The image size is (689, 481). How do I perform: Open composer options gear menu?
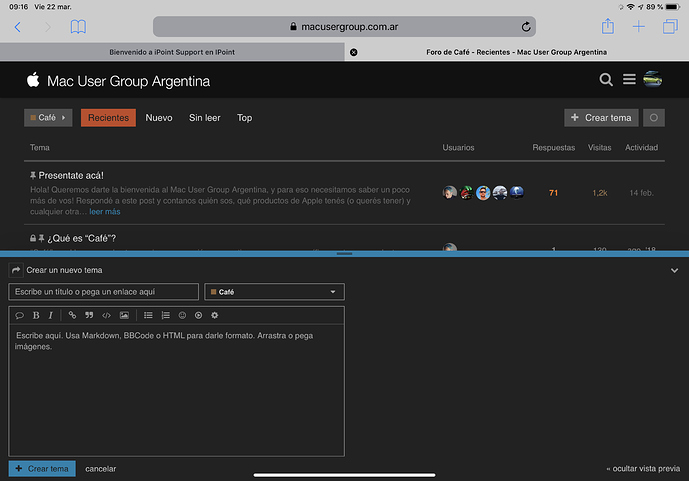pos(214,315)
